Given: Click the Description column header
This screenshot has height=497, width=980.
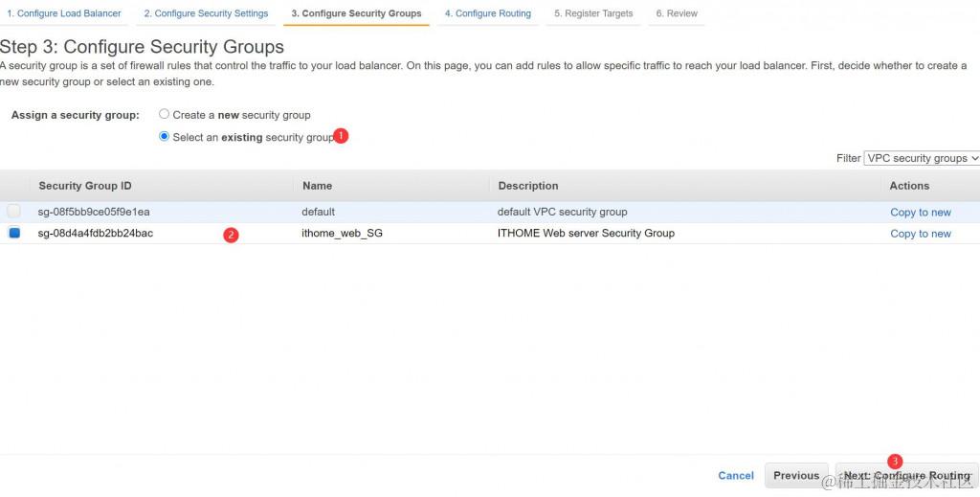Looking at the screenshot, I should pos(528,186).
